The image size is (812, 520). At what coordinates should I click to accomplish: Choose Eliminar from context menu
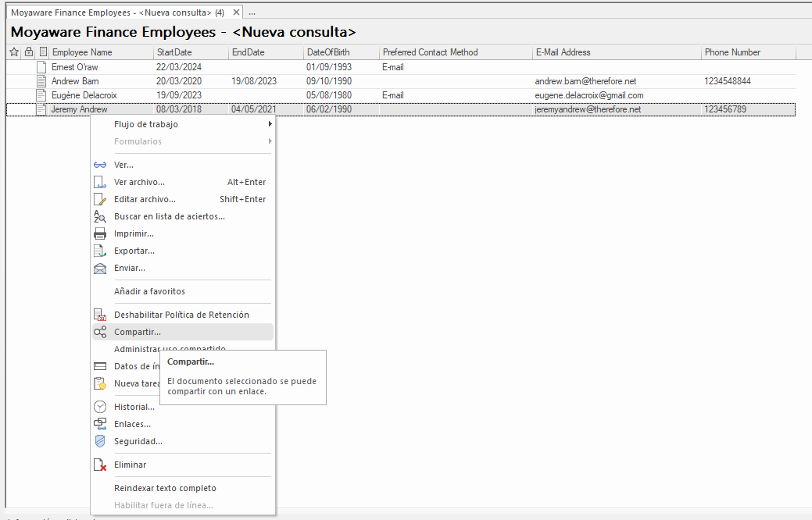[183, 465]
